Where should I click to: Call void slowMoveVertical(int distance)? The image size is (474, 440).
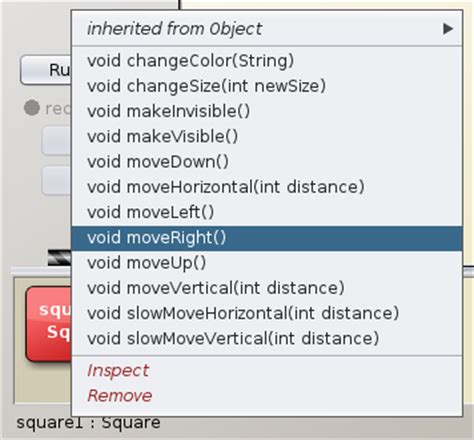[x=267, y=339]
